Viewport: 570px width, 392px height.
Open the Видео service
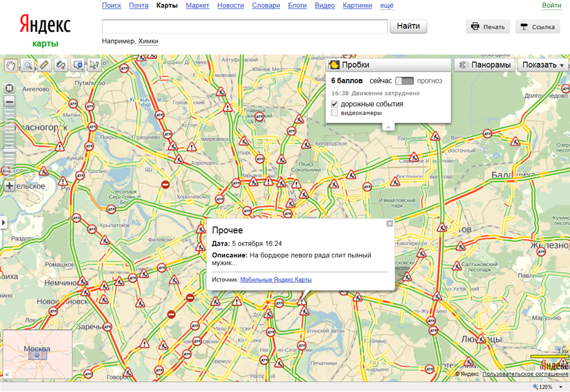(325, 6)
